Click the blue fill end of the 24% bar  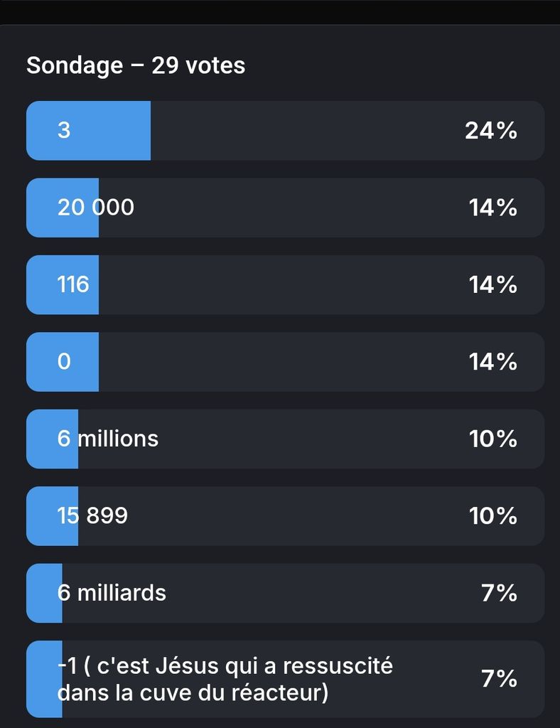(144, 131)
